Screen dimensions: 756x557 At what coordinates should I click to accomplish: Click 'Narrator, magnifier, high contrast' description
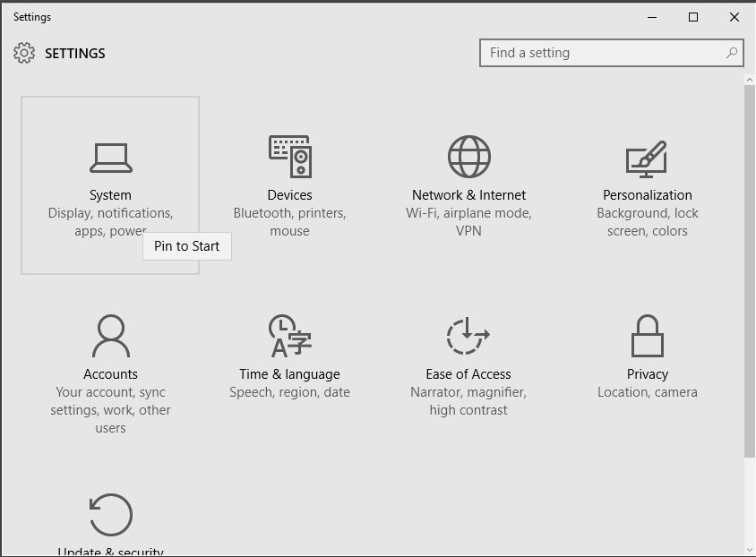[x=468, y=401]
